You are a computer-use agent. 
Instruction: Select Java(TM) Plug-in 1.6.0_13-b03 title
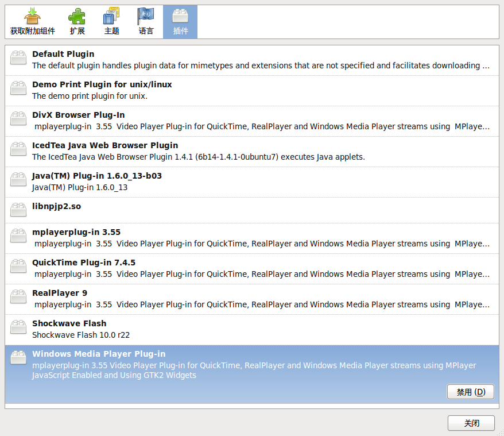(97, 176)
